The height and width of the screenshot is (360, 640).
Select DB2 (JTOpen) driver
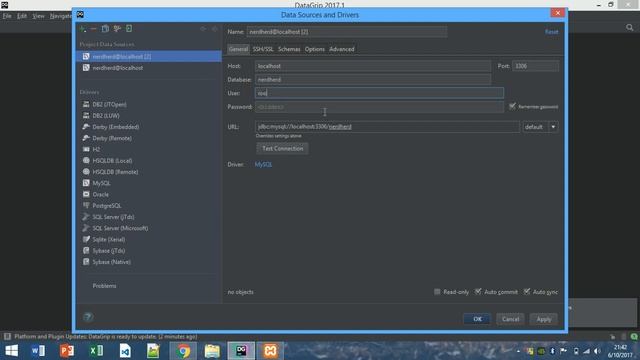point(109,104)
